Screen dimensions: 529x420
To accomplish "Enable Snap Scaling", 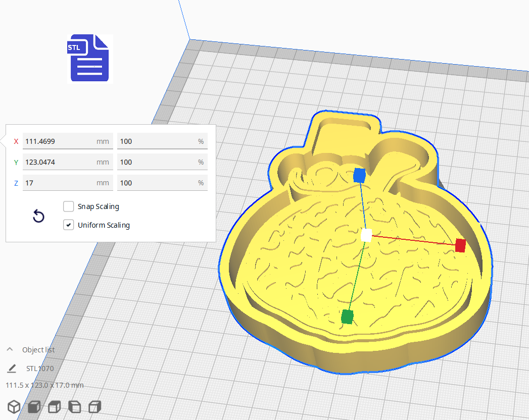I will point(68,206).
